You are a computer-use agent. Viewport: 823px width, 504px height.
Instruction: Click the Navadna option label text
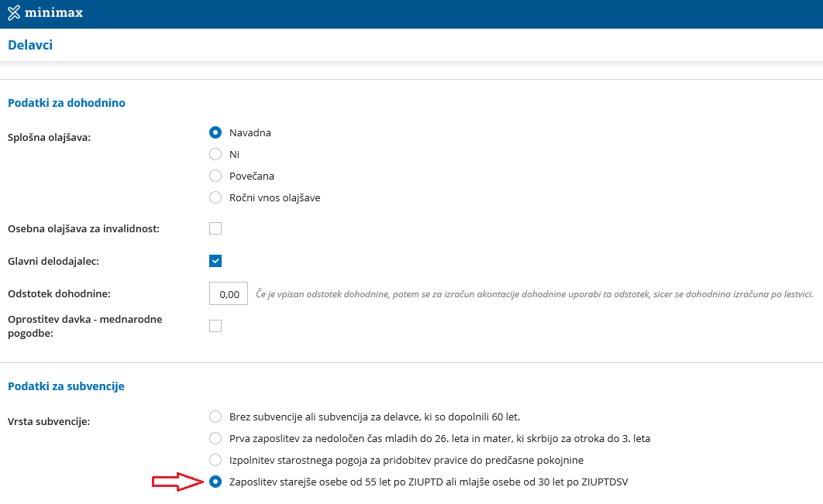pyautogui.click(x=250, y=132)
